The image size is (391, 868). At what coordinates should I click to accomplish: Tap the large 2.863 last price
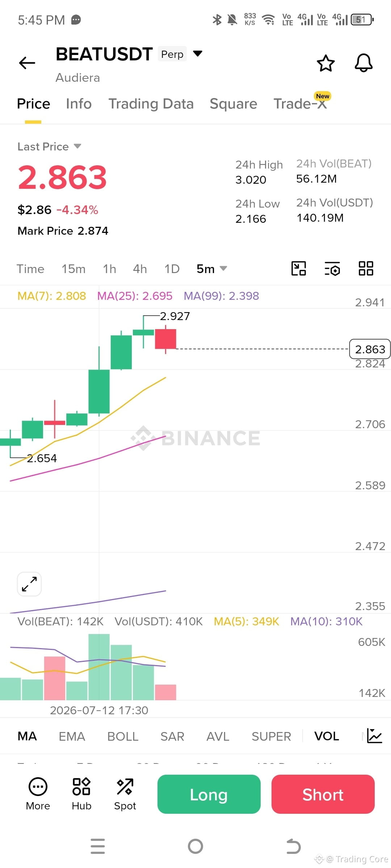pos(62,177)
